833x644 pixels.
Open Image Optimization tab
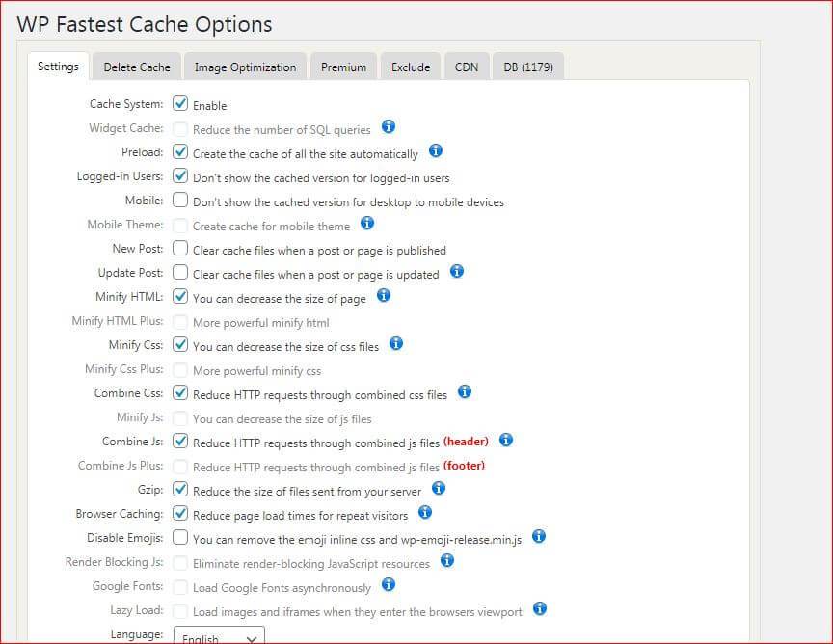click(x=245, y=67)
